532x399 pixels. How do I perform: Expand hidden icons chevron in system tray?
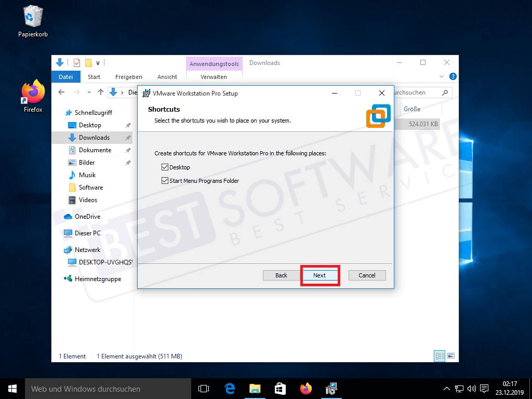click(446, 388)
